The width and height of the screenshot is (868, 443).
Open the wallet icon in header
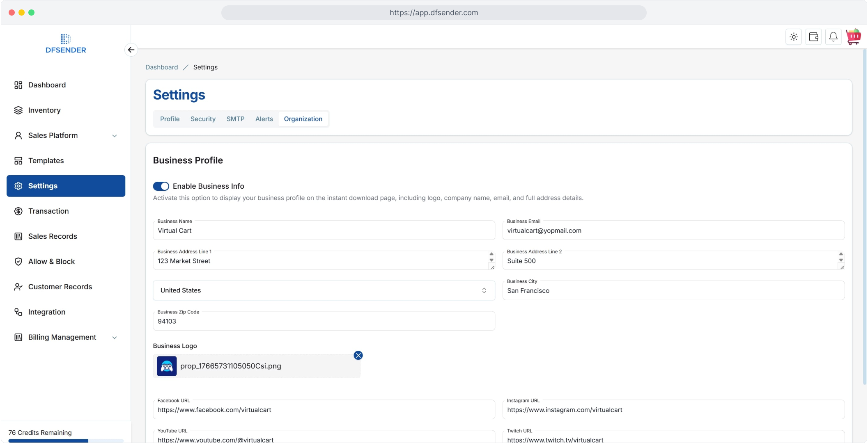tap(813, 37)
